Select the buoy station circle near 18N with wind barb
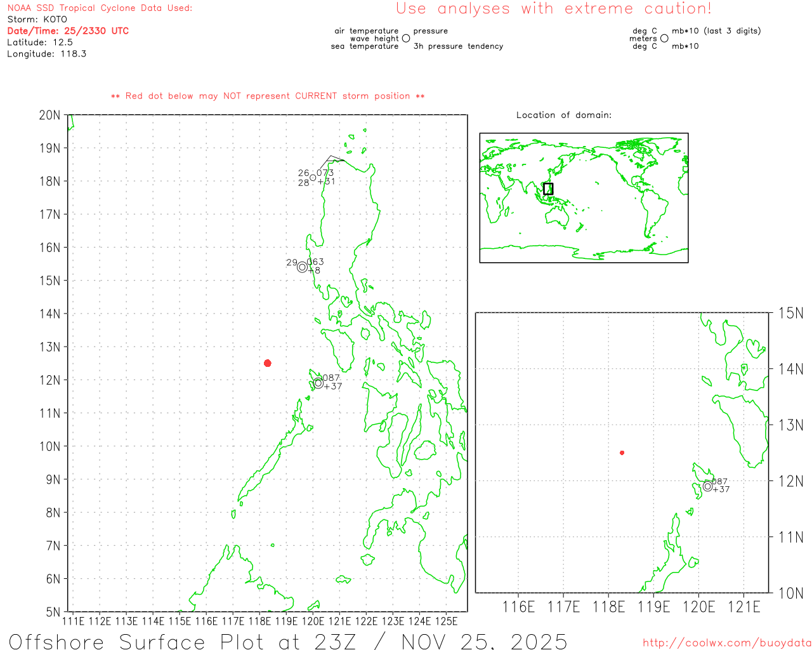The height and width of the screenshot is (650, 812). (x=313, y=178)
